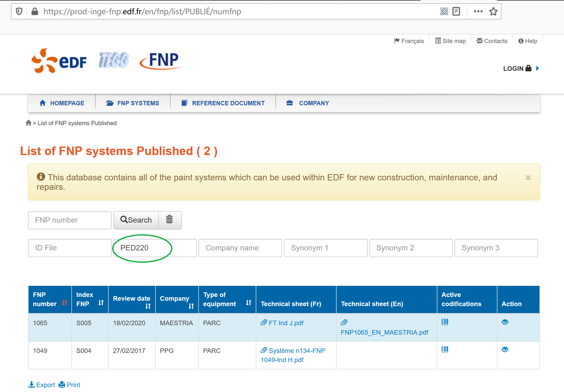The width and height of the screenshot is (564, 392).
Task: Sort table by Review date arrows
Action: point(148,306)
